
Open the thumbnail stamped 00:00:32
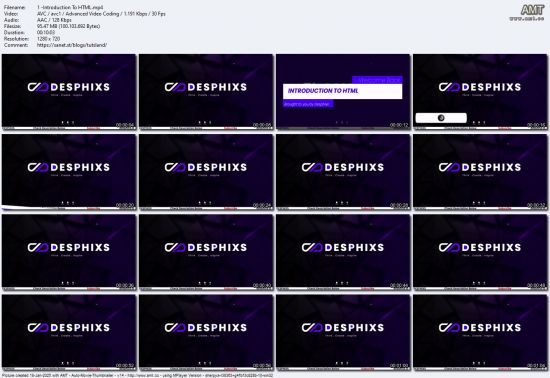tap(480, 172)
